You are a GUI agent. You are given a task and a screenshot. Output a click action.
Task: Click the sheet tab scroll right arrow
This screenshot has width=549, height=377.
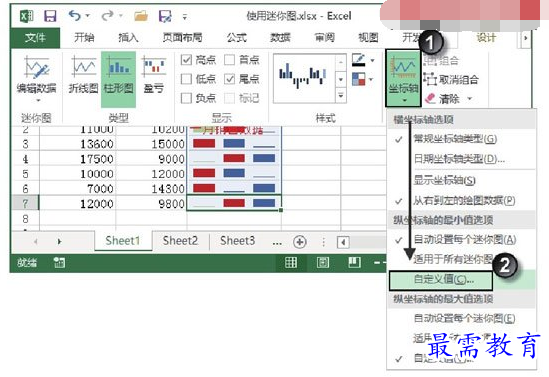(x=59, y=242)
